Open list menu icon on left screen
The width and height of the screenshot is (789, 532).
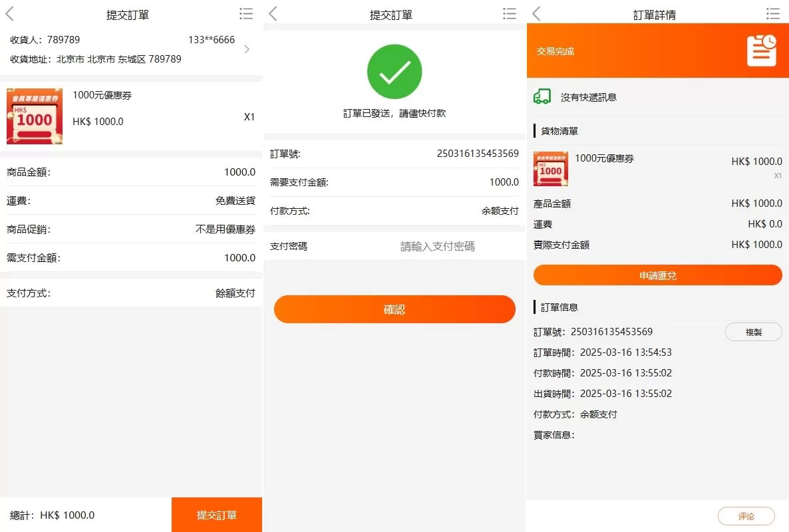246,14
